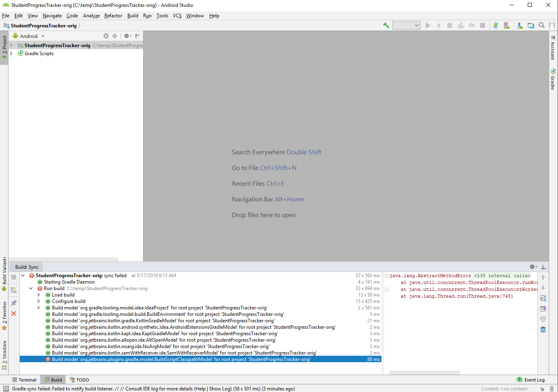Viewport: 558px width, 392px height.
Task: Open the Android project view dropdown
Action: (29, 36)
